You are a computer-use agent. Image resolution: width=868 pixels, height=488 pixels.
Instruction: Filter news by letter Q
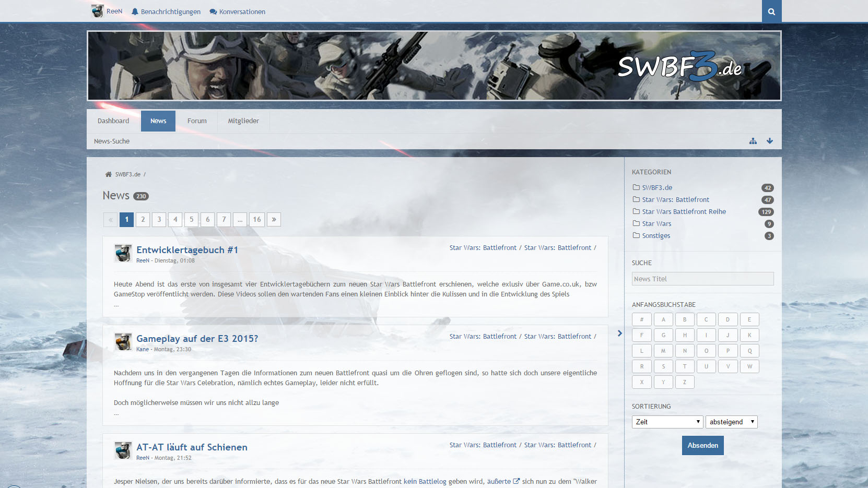(749, 351)
